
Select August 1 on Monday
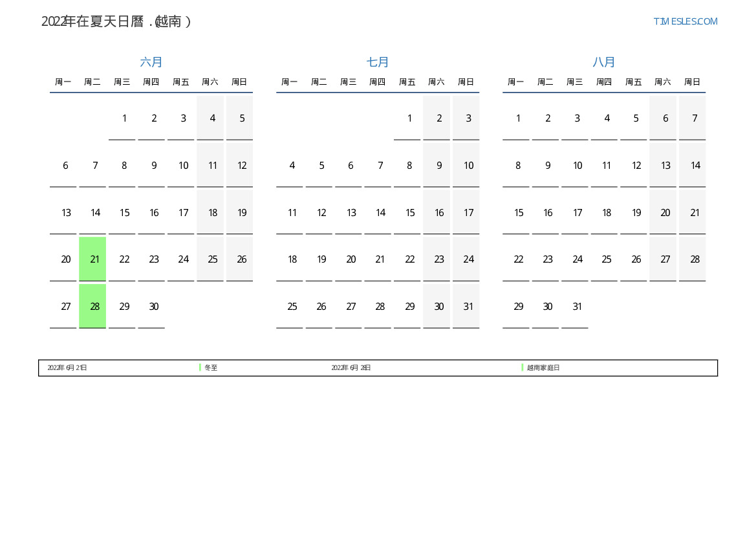click(516, 118)
